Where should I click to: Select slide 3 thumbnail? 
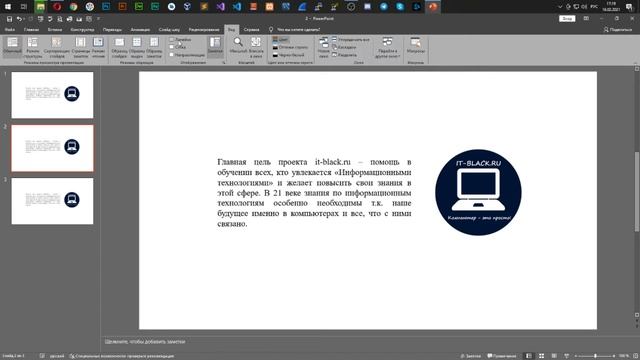pyautogui.click(x=52, y=201)
